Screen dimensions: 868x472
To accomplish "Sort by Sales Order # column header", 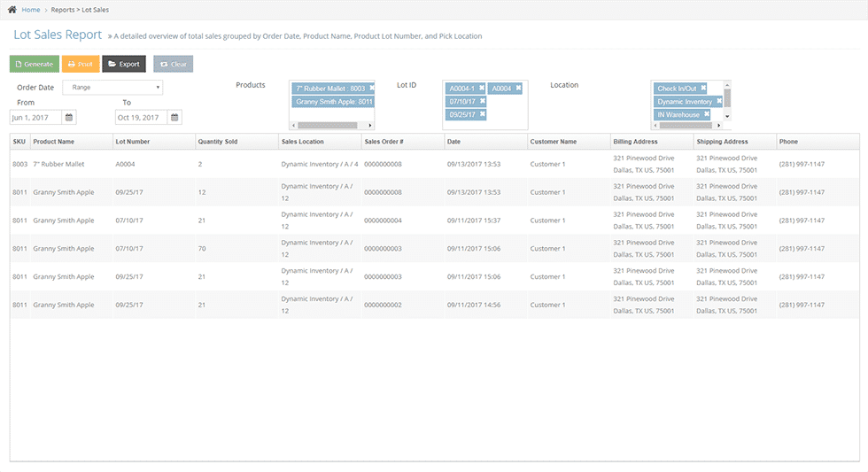I will pos(384,142).
